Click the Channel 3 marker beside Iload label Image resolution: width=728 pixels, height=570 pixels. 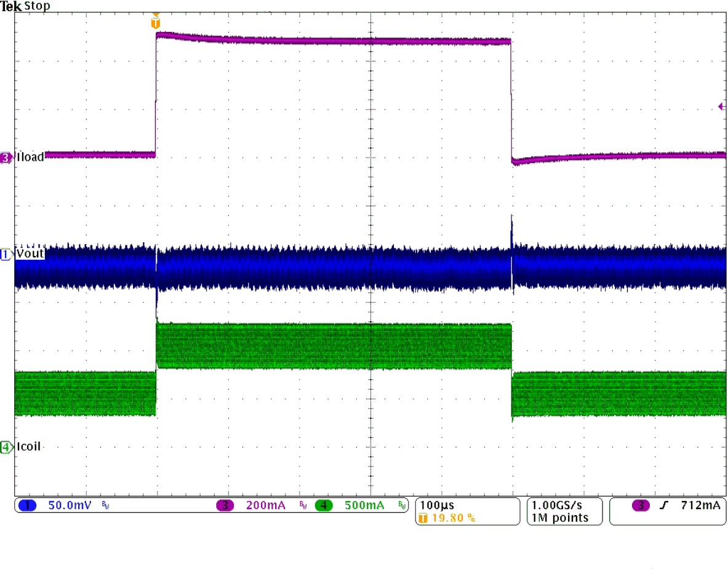(x=4, y=157)
